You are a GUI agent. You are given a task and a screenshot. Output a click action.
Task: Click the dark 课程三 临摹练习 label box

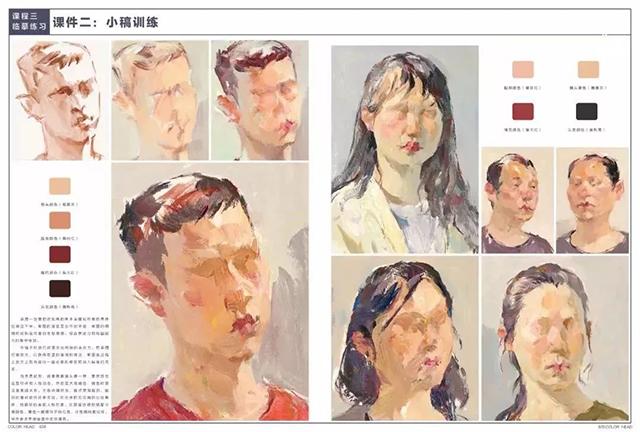[29, 22]
